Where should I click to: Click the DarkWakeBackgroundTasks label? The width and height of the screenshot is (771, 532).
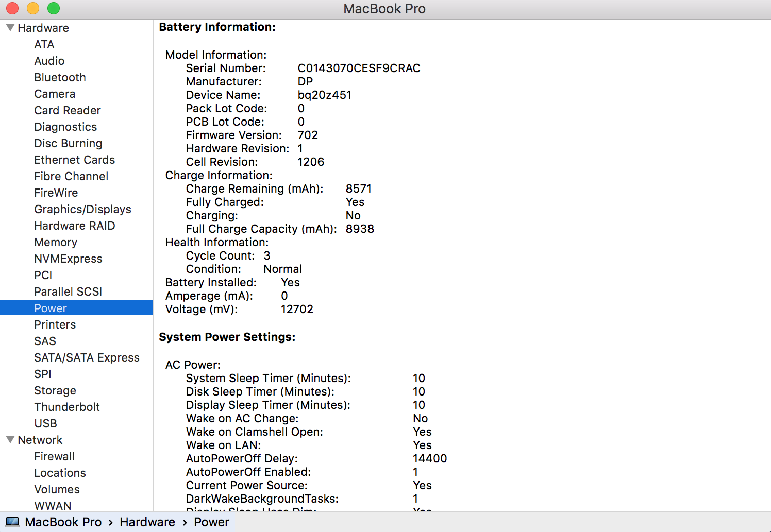(x=262, y=499)
